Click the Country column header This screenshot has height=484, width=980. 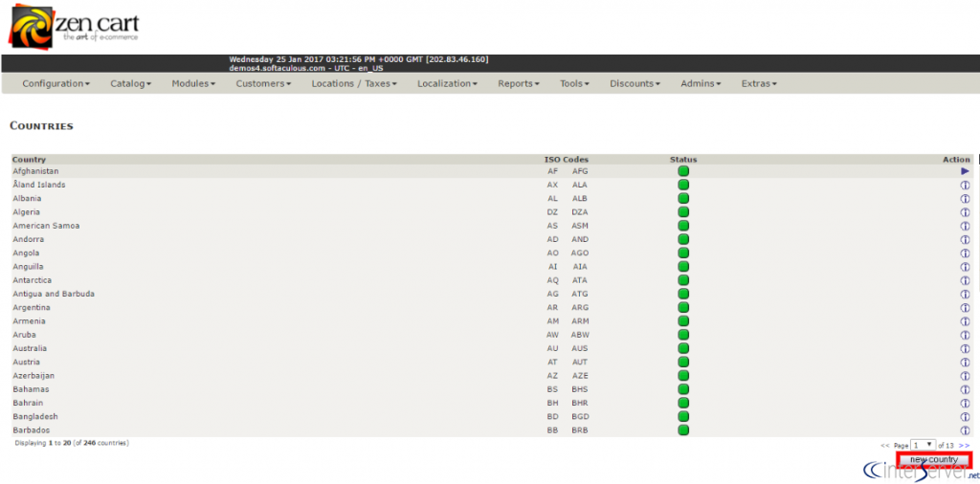coord(29,159)
